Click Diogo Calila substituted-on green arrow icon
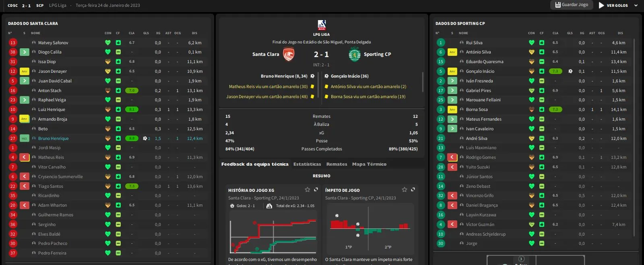644x265 pixels. pyautogui.click(x=25, y=52)
